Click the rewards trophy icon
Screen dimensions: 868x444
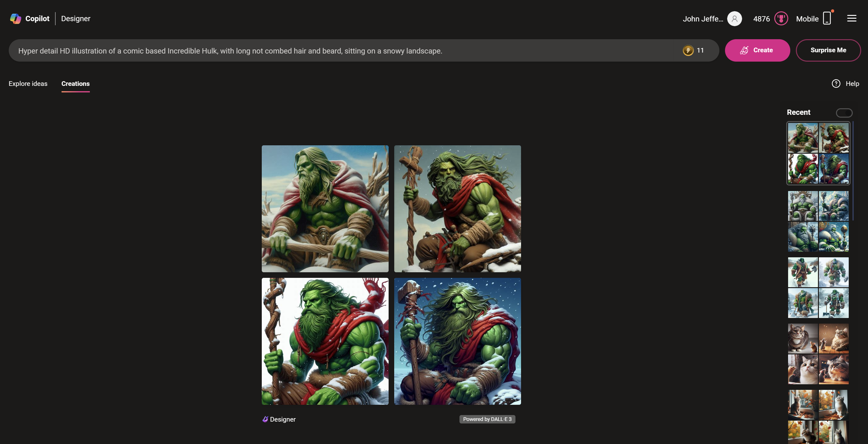781,19
